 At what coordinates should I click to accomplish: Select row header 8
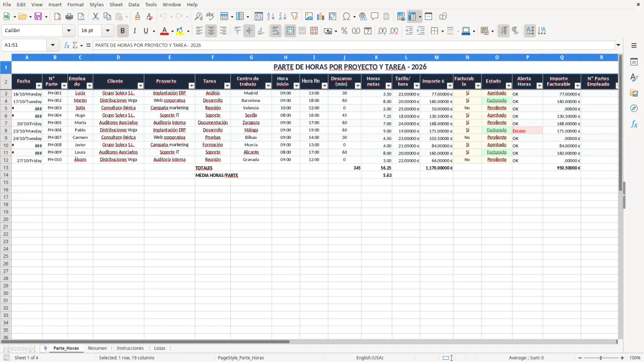(5, 130)
